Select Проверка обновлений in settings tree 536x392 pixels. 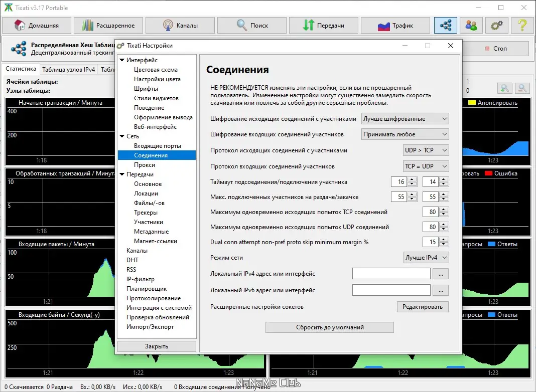pos(158,318)
